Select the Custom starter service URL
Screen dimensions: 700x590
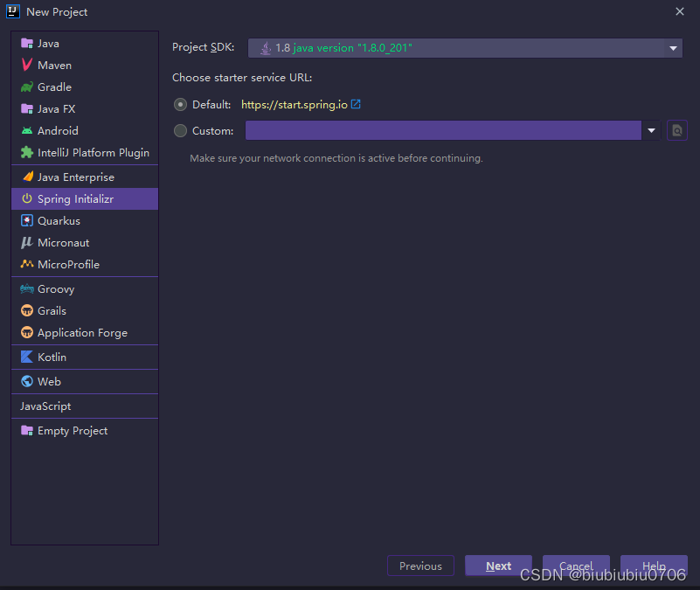(179, 129)
